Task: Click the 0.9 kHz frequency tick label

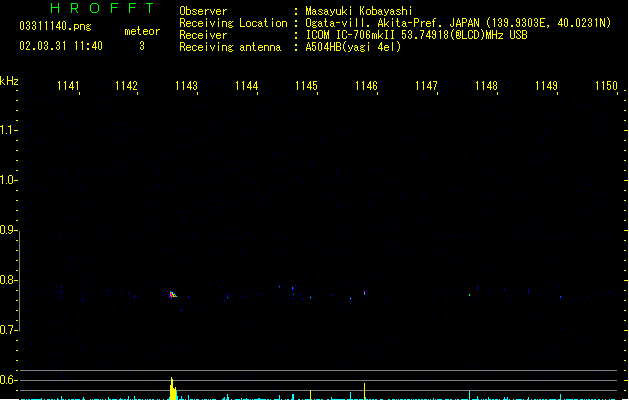Action: (x=8, y=230)
